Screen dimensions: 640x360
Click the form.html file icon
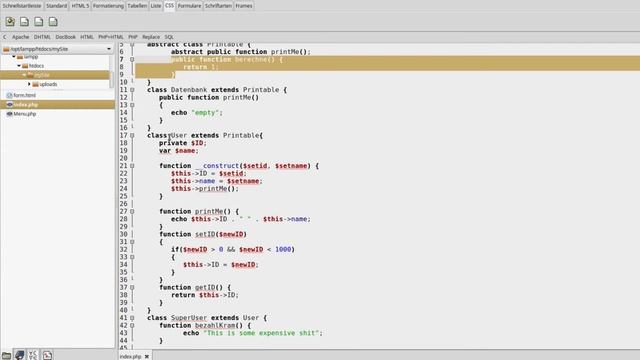tap(9, 95)
